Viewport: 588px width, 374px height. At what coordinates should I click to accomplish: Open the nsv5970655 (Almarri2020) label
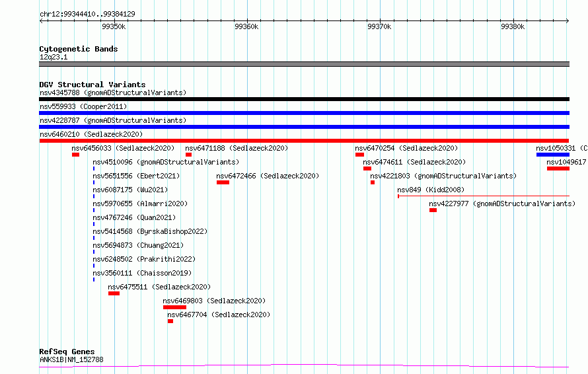pos(140,204)
